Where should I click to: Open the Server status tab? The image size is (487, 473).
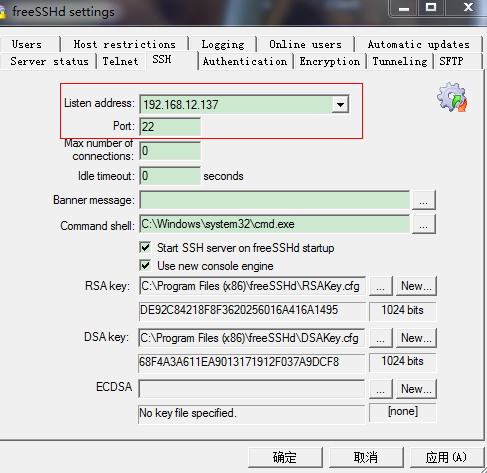pyautogui.click(x=49, y=61)
